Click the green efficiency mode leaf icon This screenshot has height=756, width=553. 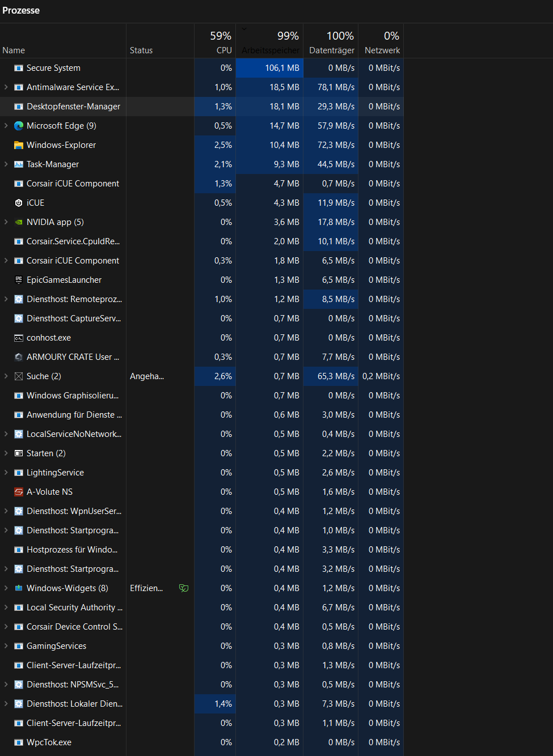184,588
